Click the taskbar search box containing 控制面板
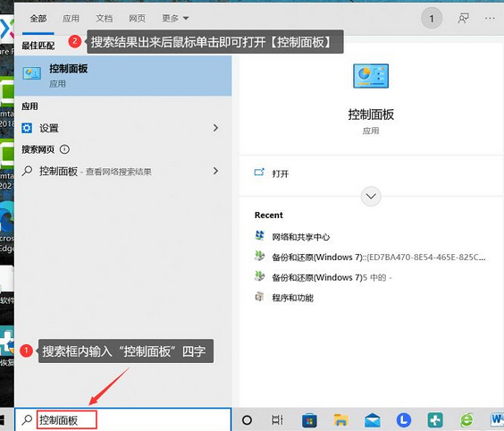This screenshot has width=504, height=431. click(x=123, y=419)
